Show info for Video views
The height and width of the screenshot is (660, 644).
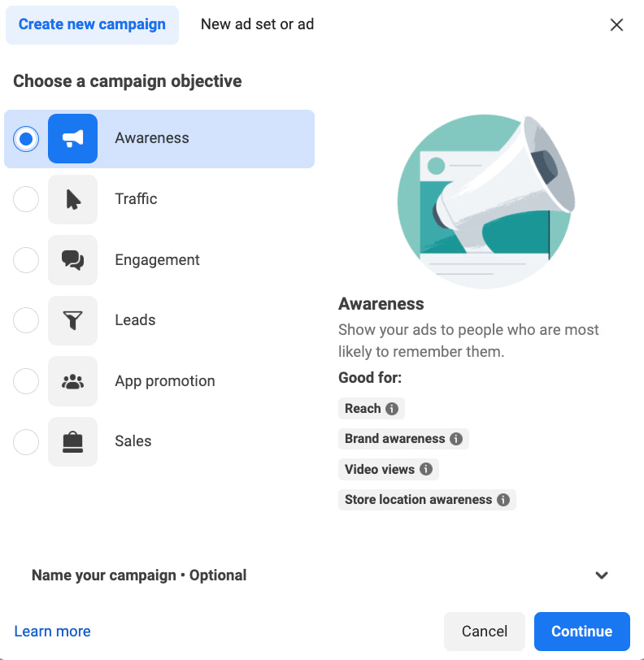[x=426, y=469]
